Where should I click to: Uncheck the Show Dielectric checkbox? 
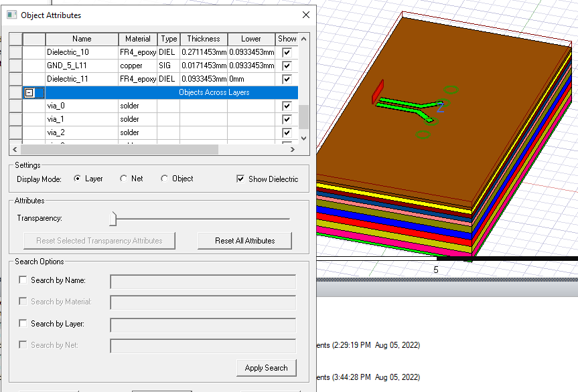240,179
